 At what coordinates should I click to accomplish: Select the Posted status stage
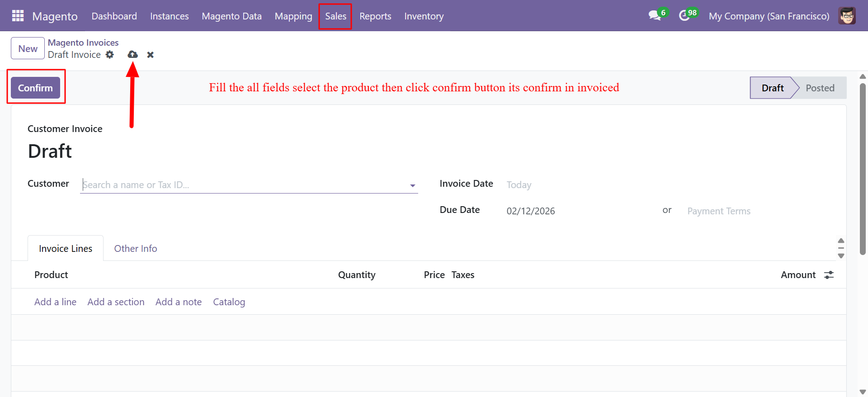[820, 88]
